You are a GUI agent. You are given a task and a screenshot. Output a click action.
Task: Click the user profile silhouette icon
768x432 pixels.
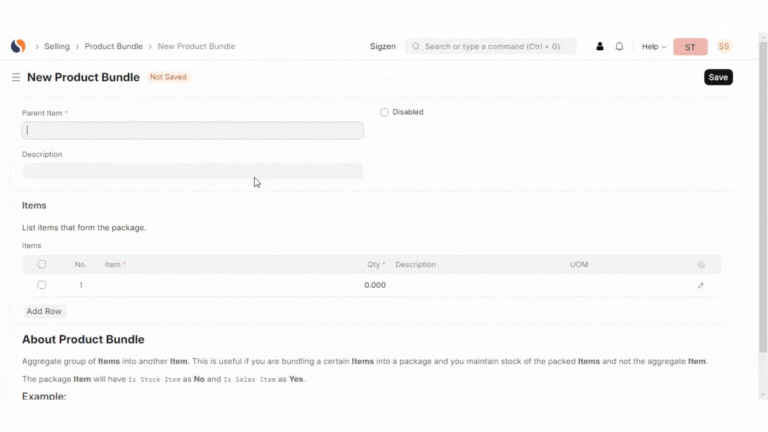(x=600, y=47)
